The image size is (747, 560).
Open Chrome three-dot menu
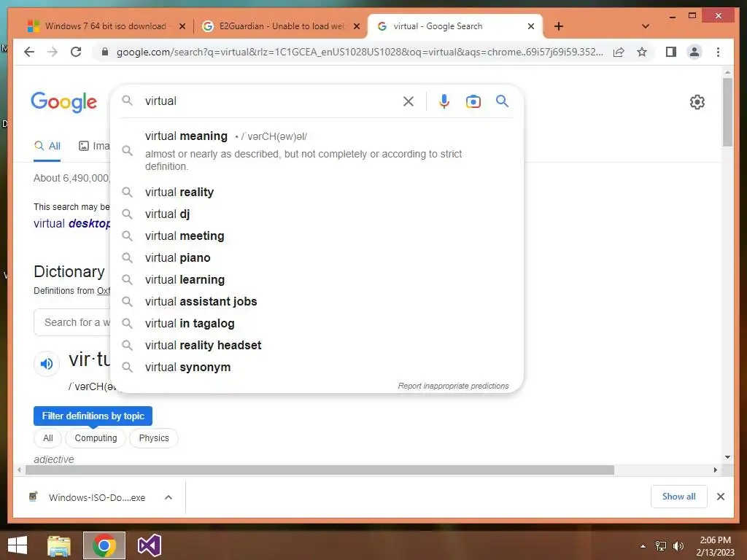click(x=718, y=52)
